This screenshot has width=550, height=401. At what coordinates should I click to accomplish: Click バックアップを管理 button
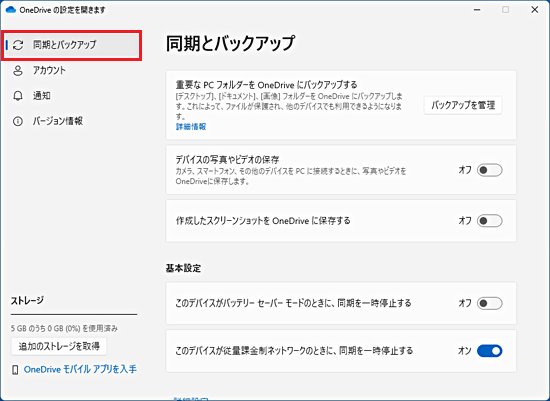tap(463, 105)
